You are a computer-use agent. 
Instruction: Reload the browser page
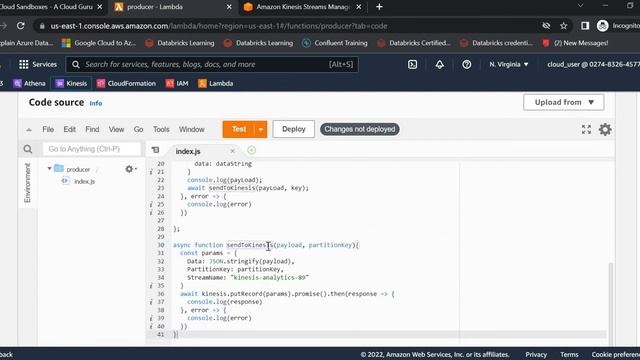click(21, 26)
